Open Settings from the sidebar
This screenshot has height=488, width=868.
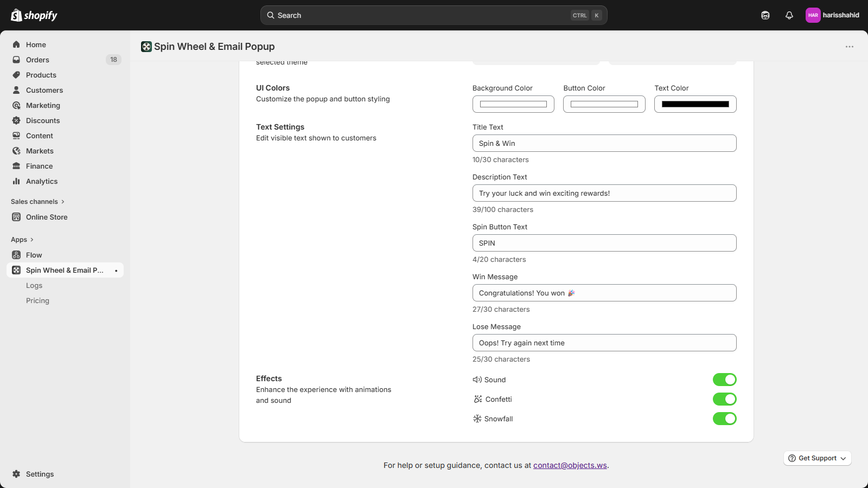point(40,474)
